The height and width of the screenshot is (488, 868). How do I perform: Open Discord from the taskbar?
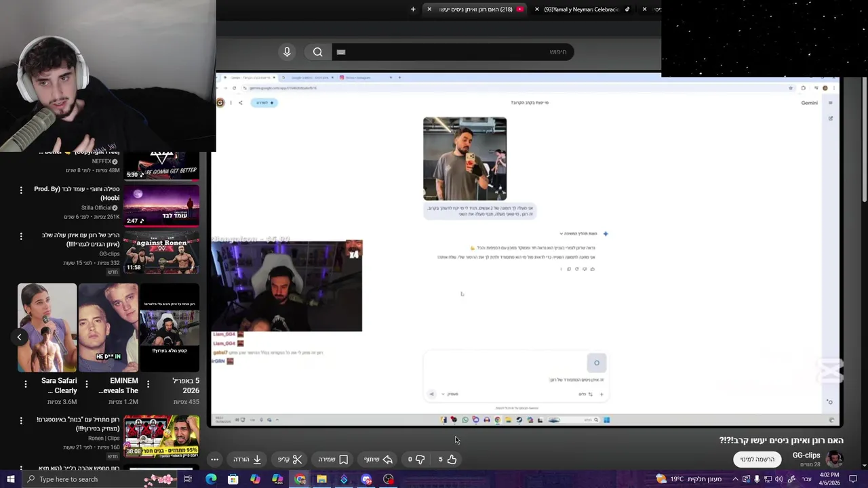click(366, 479)
